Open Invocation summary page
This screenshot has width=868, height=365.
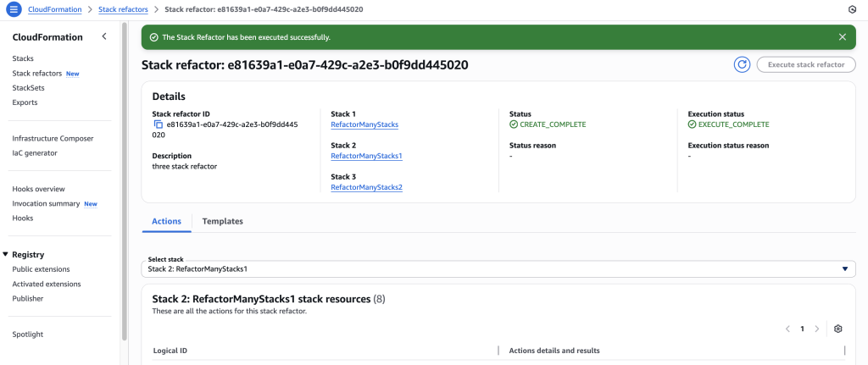click(46, 203)
